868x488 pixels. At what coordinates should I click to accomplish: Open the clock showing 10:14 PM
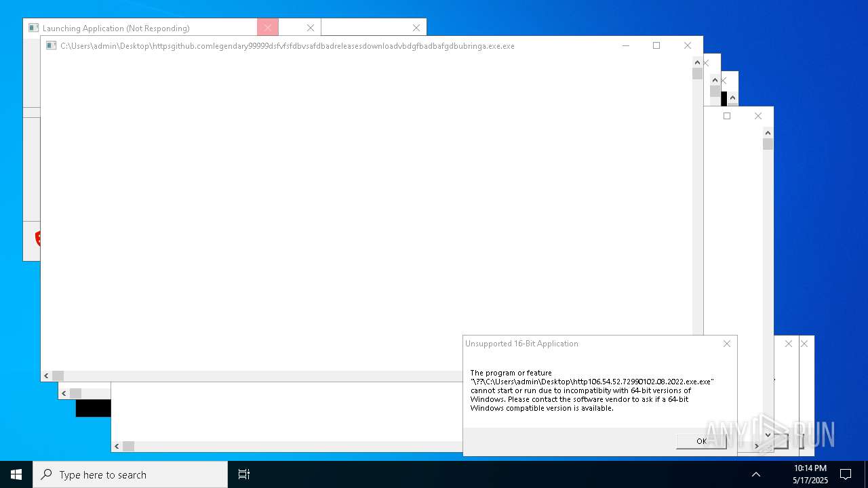[810, 468]
